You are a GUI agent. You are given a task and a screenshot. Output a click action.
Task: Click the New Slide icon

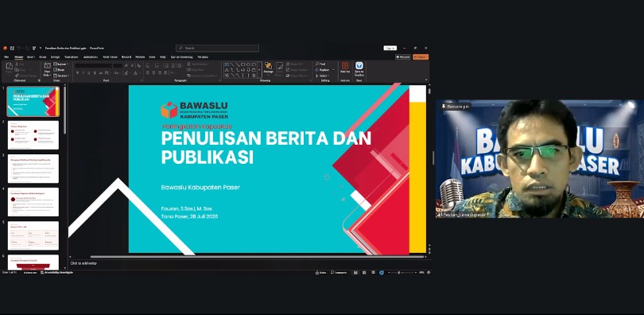[47, 65]
